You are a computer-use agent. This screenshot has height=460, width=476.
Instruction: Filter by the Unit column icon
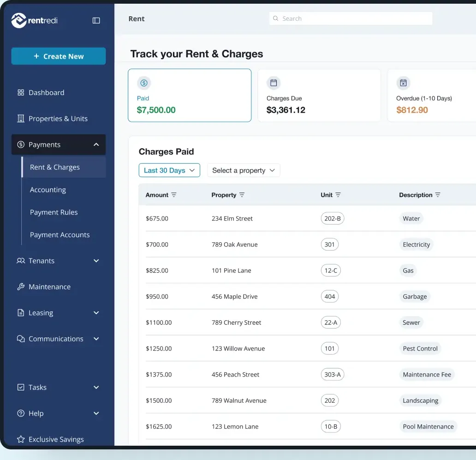(x=338, y=195)
